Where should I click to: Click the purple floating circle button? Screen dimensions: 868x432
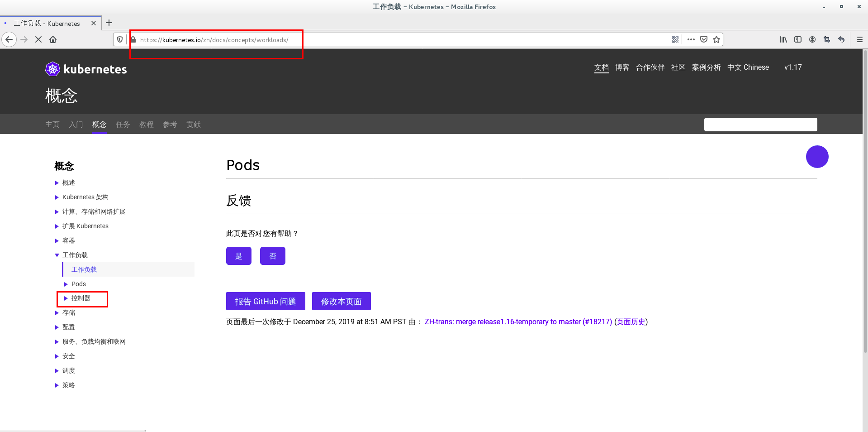[817, 157]
